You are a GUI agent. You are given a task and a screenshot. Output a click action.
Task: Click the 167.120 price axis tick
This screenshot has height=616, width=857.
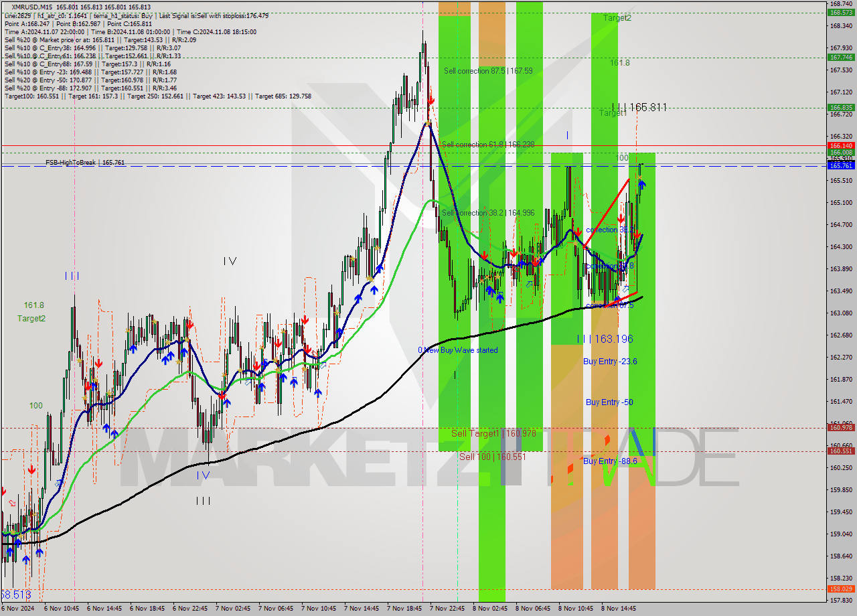point(841,92)
